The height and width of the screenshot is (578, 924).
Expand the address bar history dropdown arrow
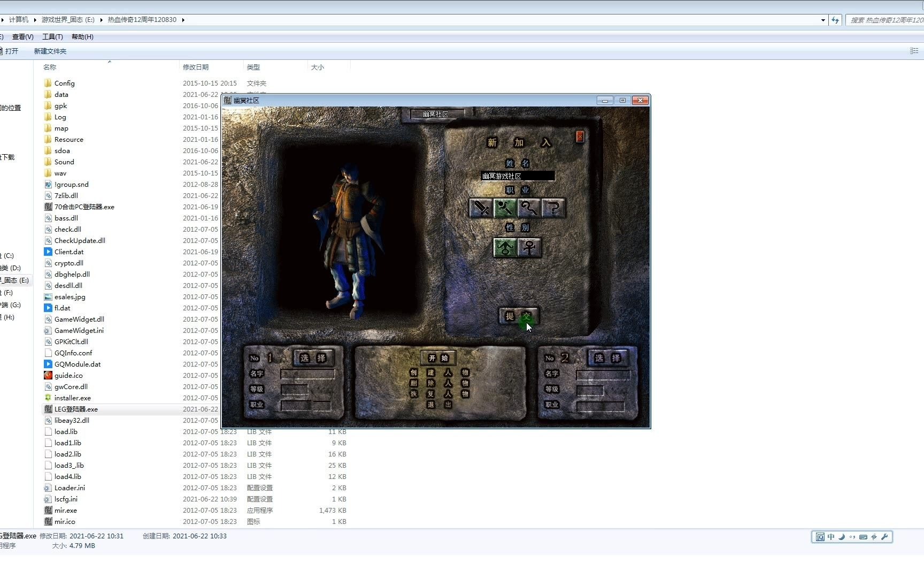click(823, 20)
